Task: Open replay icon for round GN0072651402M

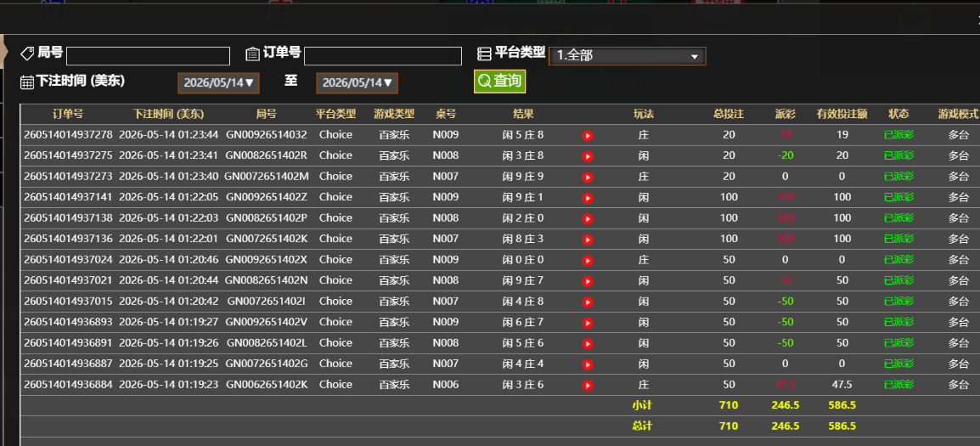Action: pos(588,177)
